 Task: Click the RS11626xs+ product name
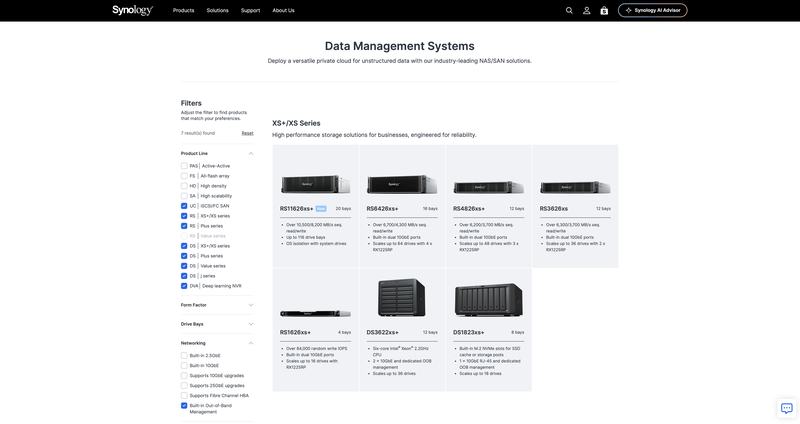pos(296,209)
